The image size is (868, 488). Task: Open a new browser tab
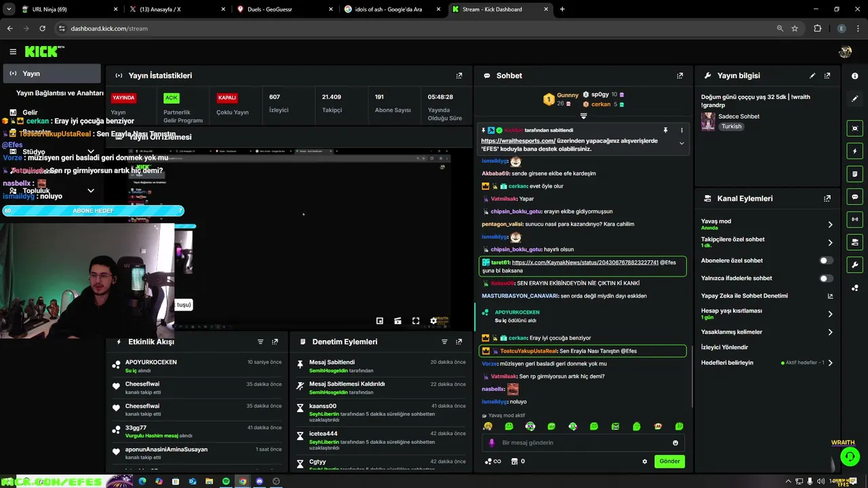tap(562, 9)
